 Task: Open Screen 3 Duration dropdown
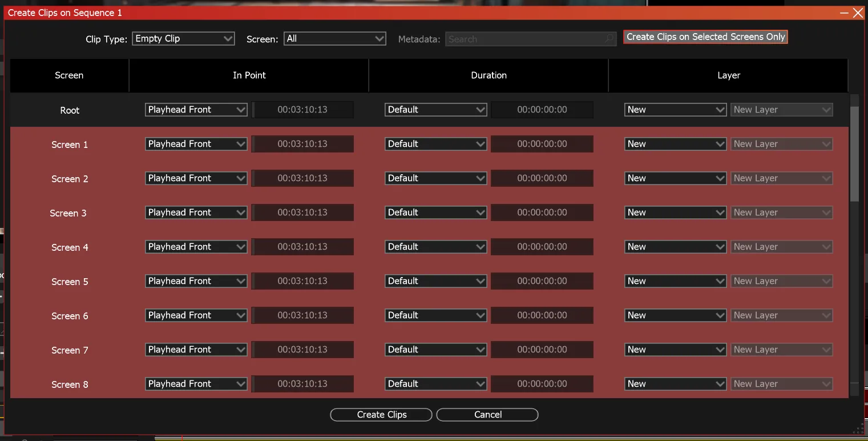click(x=435, y=213)
